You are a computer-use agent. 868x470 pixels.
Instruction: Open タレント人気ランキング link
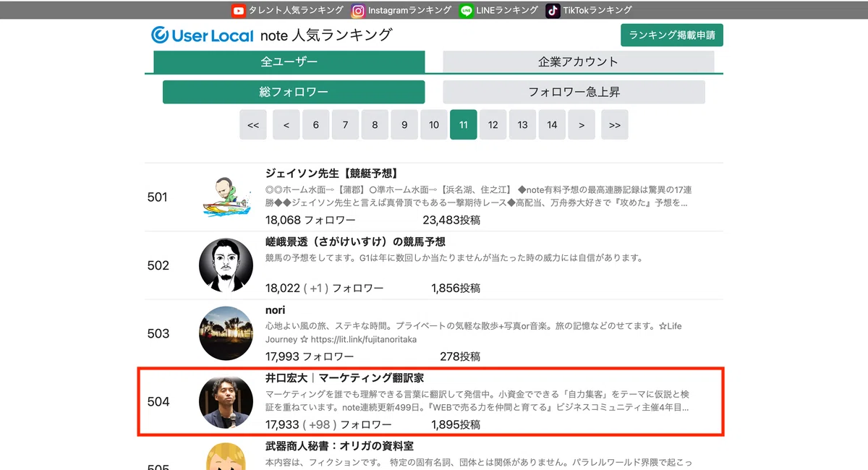click(296, 10)
